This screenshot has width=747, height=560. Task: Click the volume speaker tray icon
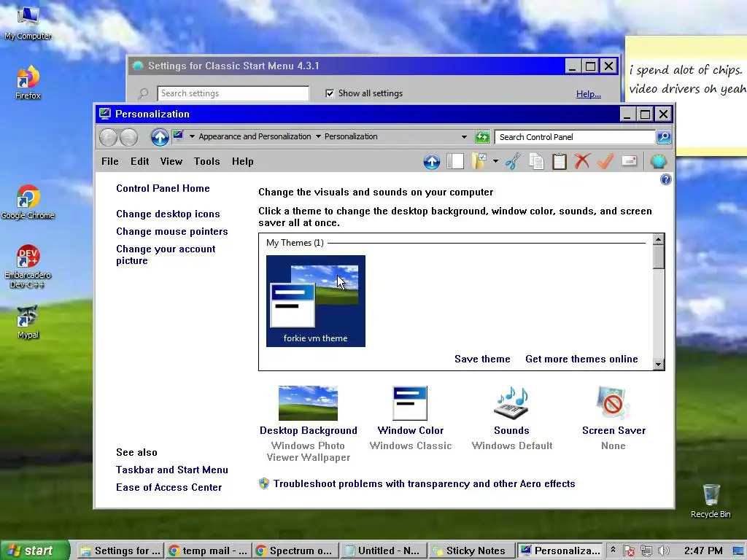pos(663,551)
